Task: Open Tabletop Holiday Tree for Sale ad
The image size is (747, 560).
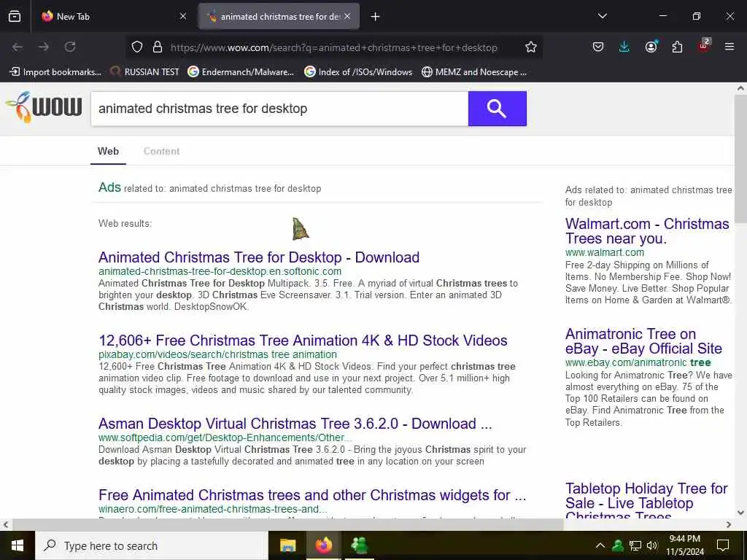Action: [646, 502]
